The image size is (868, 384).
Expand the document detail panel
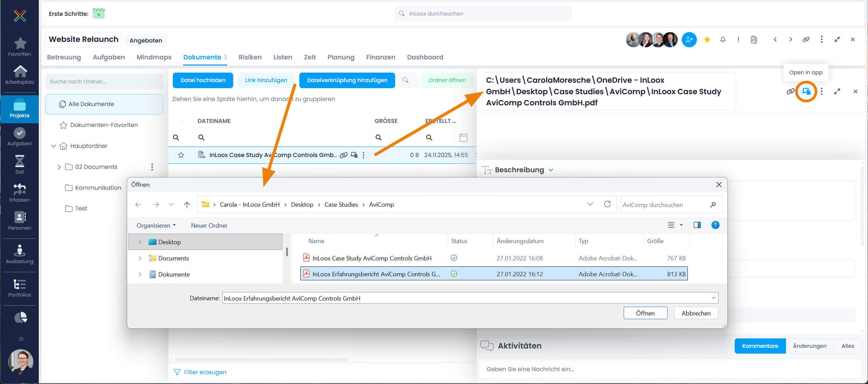click(837, 91)
